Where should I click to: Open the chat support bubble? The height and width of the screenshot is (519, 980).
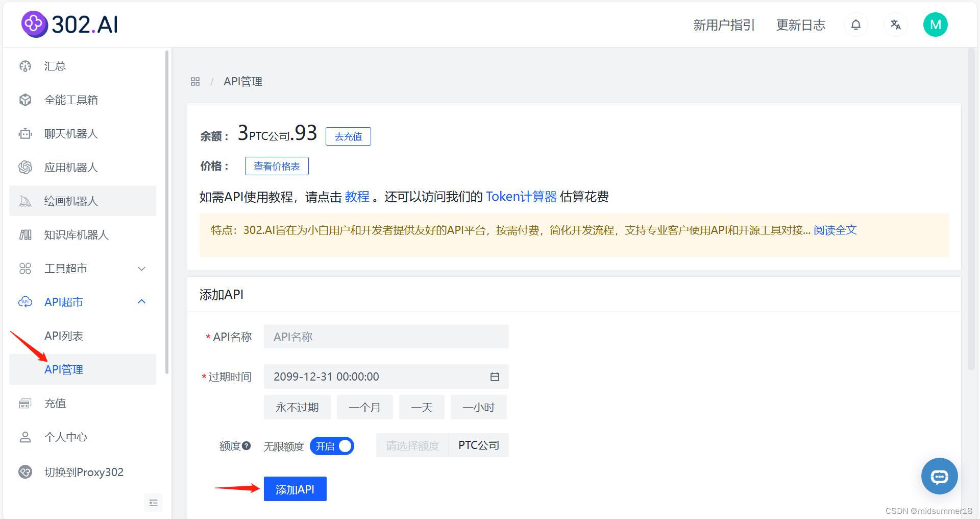click(939, 476)
